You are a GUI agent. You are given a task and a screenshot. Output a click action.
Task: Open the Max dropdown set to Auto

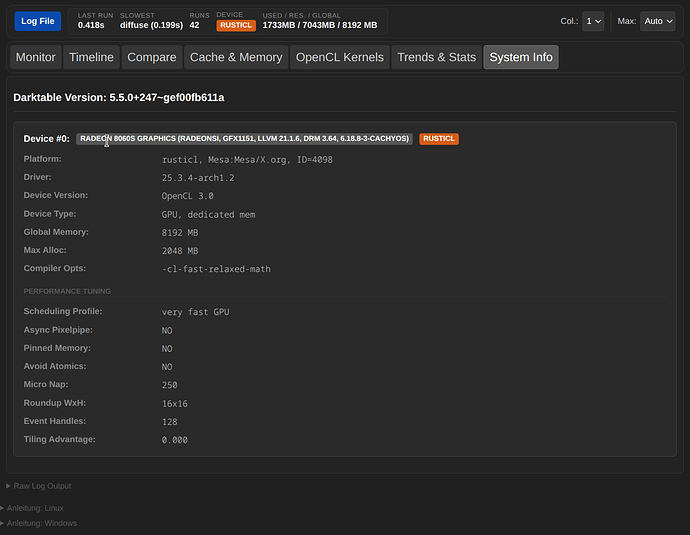click(659, 21)
